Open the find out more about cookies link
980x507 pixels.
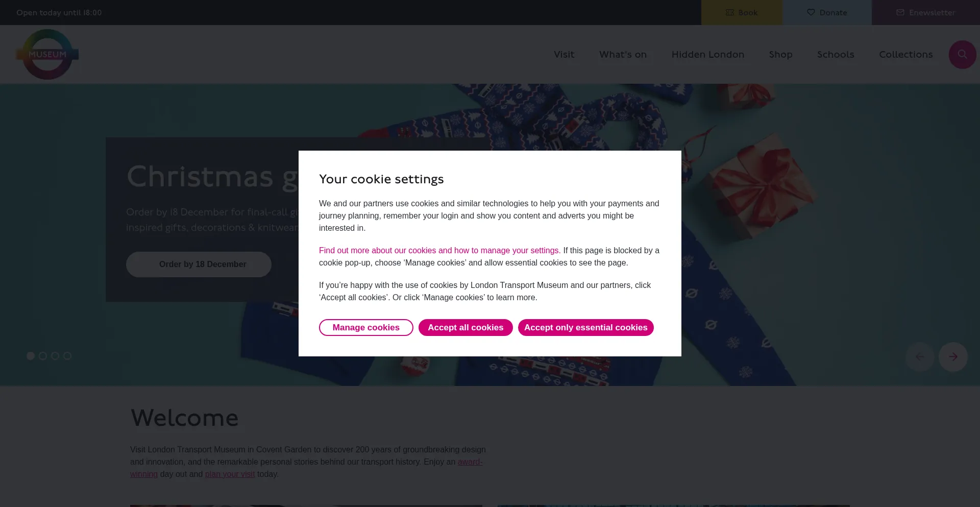[439, 251]
